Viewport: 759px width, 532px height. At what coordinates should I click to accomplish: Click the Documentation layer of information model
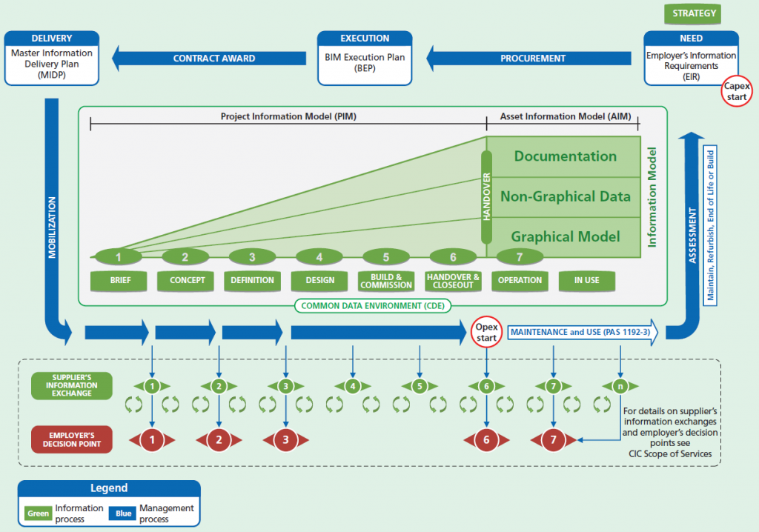tap(565, 156)
